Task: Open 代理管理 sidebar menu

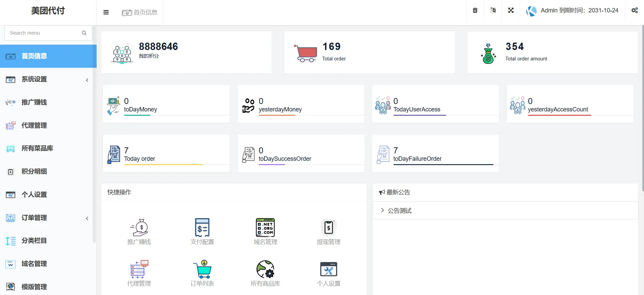Action: click(x=48, y=126)
